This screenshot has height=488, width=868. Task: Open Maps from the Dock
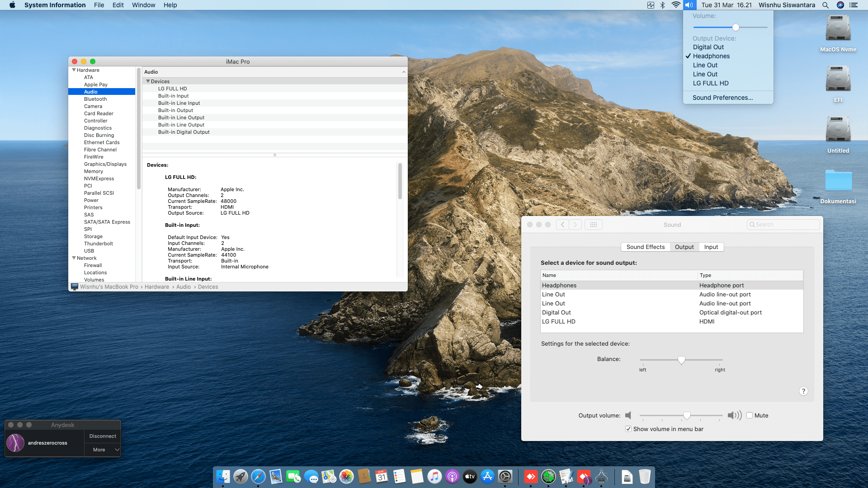(329, 476)
